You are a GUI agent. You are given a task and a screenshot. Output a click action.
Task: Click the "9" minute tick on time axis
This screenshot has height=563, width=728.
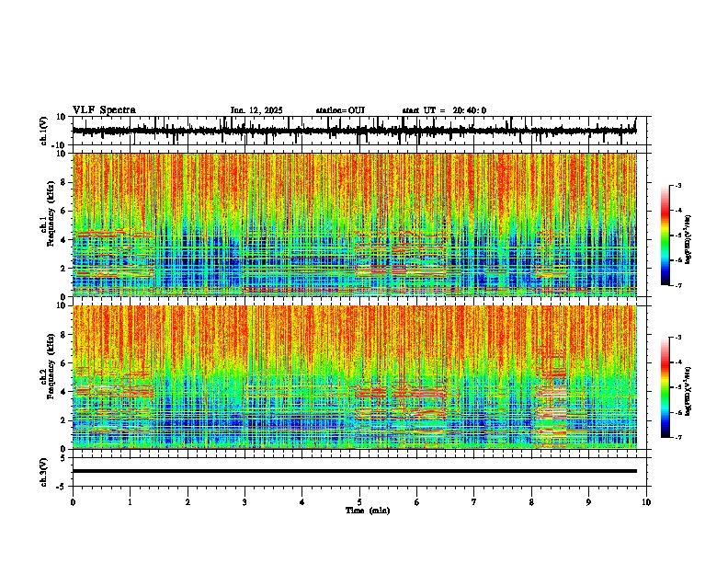click(588, 502)
